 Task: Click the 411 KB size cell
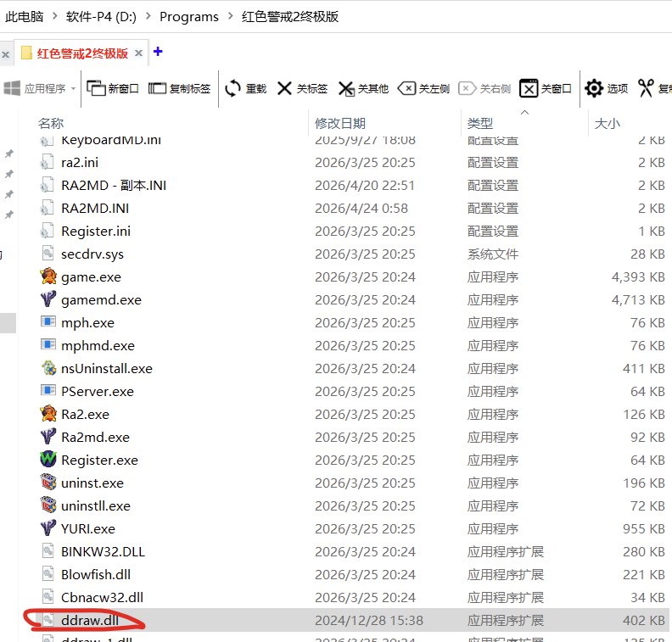(644, 368)
